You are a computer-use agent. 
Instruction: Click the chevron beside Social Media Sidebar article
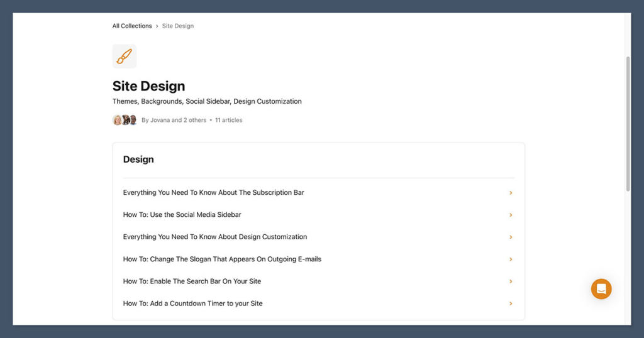click(511, 215)
